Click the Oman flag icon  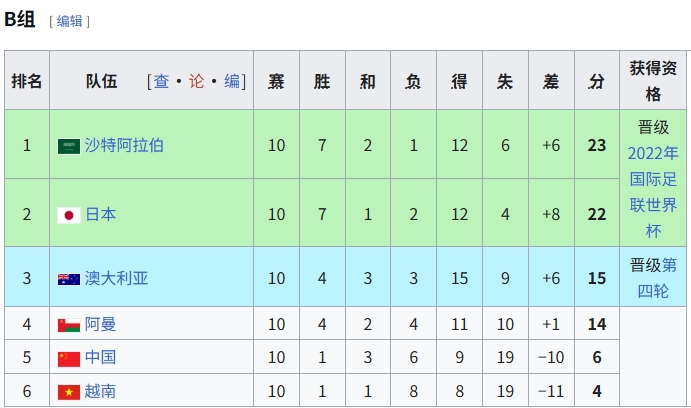[69, 325]
